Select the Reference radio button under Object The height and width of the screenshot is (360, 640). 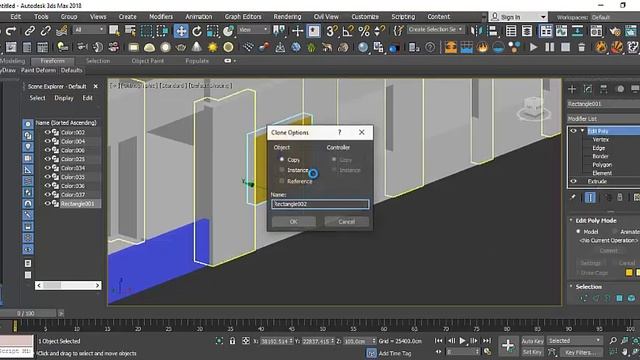click(x=282, y=180)
